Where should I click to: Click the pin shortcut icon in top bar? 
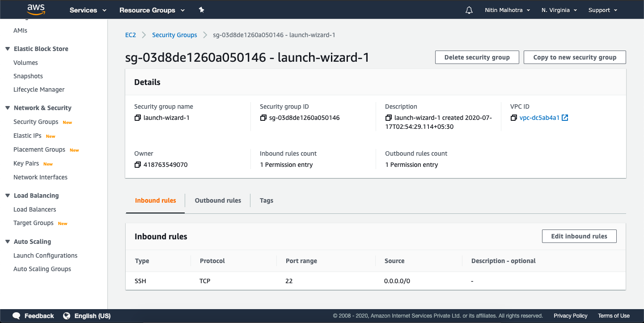[x=202, y=10]
